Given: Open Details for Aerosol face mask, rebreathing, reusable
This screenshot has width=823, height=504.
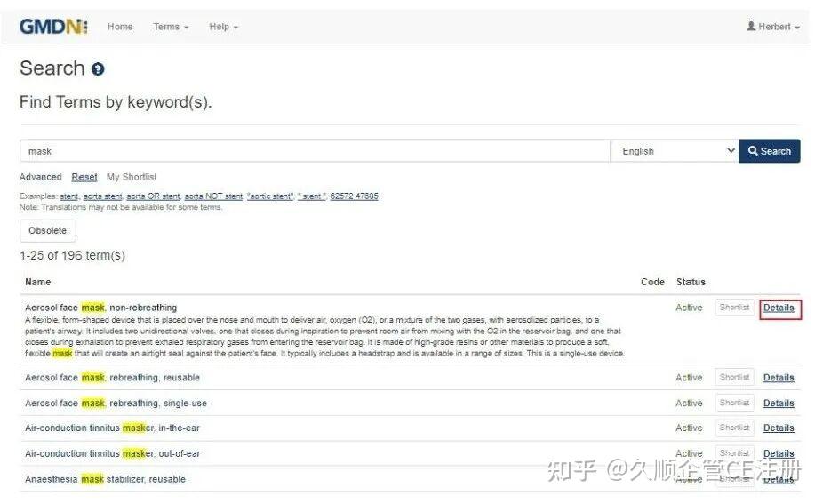Looking at the screenshot, I should (x=779, y=378).
